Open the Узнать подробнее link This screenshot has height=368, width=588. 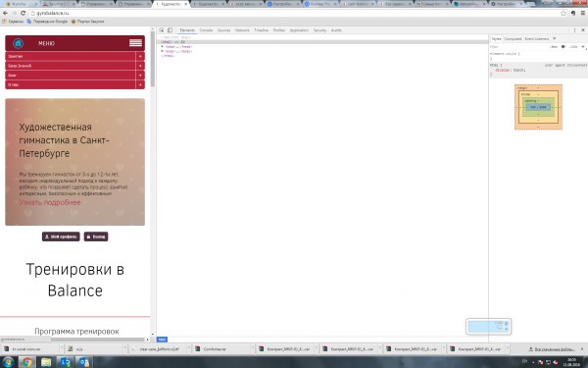[50, 202]
